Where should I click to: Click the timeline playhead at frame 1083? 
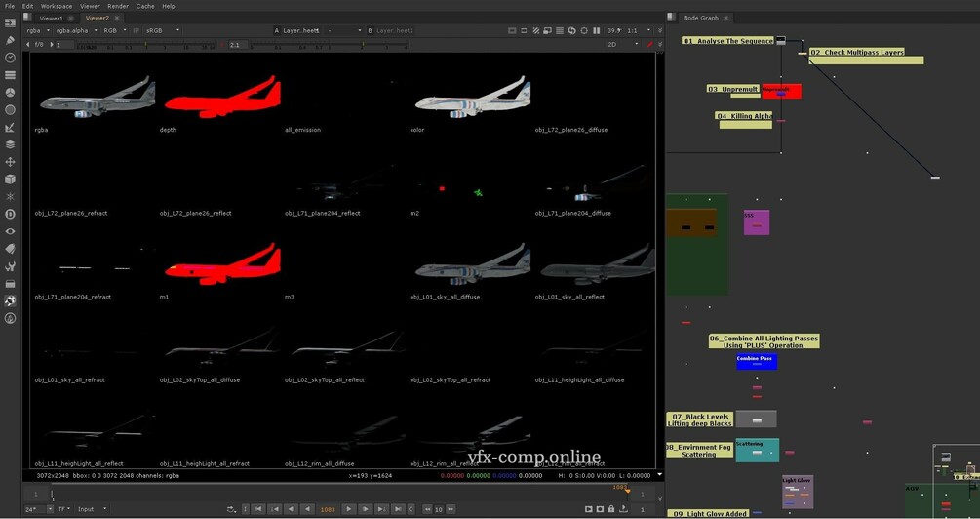coord(628,491)
